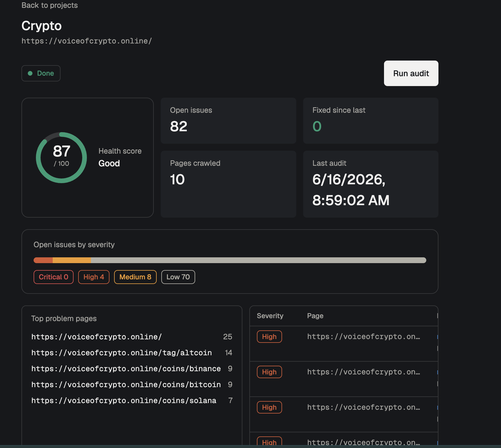Open top problem page voiceofcrypto.online/ with 25 issues
This screenshot has width=501, height=448.
point(132,337)
